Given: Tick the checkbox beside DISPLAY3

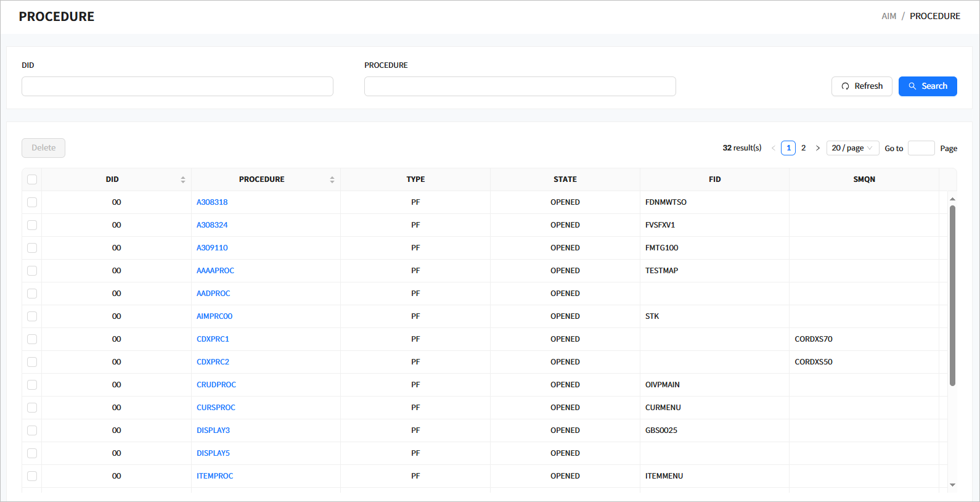Looking at the screenshot, I should pos(32,430).
